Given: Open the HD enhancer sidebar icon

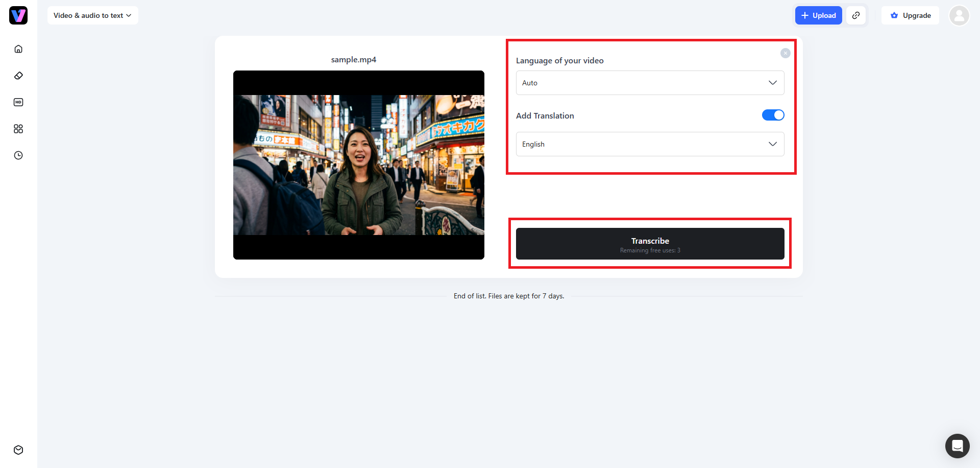Looking at the screenshot, I should (18, 102).
